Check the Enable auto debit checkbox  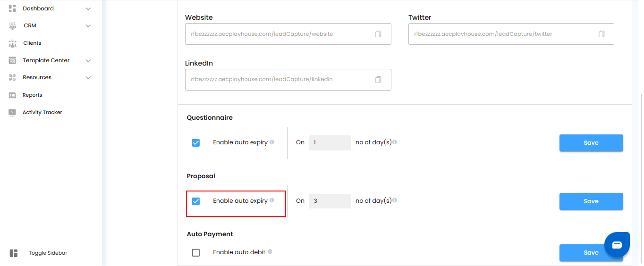point(196,253)
